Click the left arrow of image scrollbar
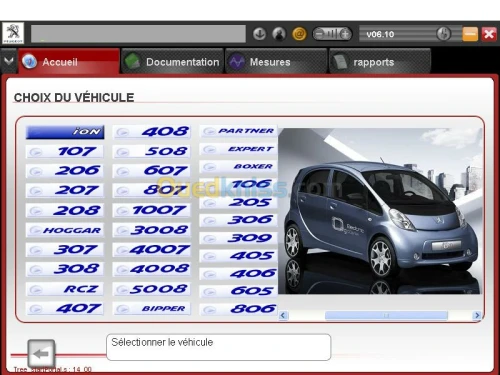 [x=283, y=315]
